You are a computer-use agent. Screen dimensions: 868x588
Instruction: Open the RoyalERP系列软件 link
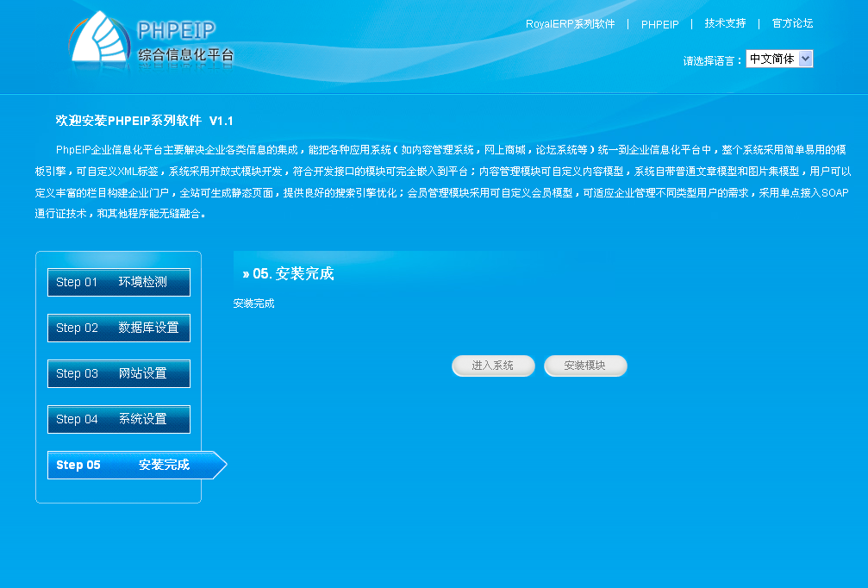tap(570, 24)
